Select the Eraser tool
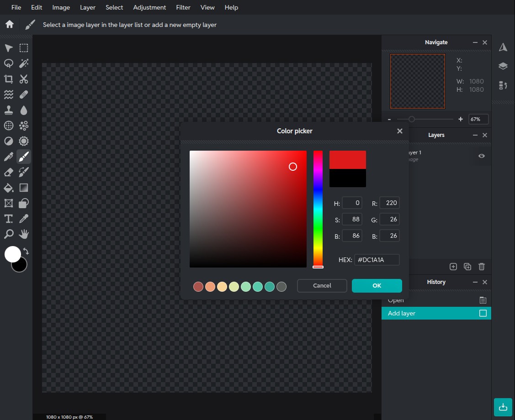 tap(8, 172)
